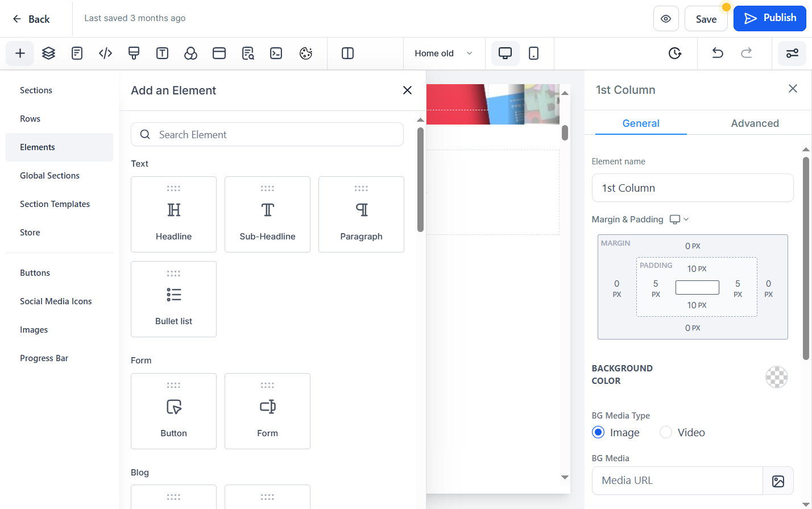Close the Add an Element panel
The height and width of the screenshot is (509, 812).
(407, 90)
